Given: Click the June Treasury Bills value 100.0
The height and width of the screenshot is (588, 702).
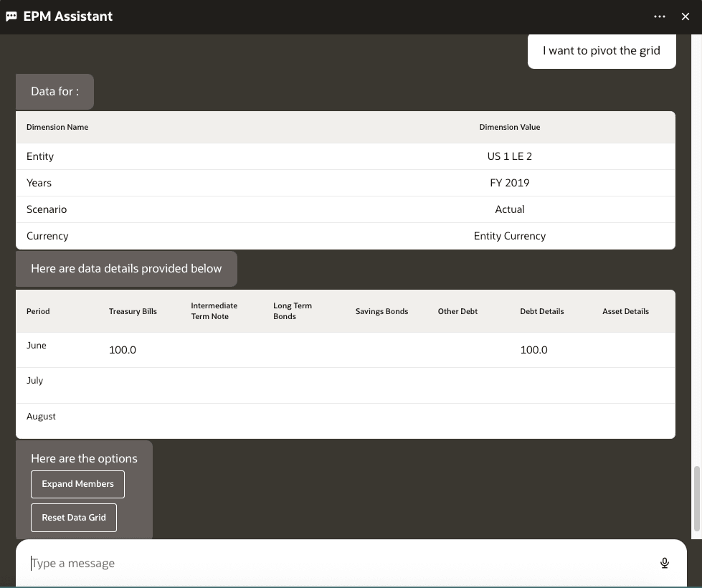Looking at the screenshot, I should [x=123, y=350].
